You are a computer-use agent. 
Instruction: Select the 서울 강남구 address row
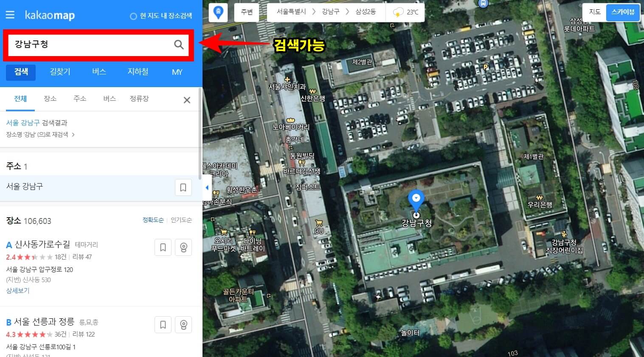tap(100, 187)
